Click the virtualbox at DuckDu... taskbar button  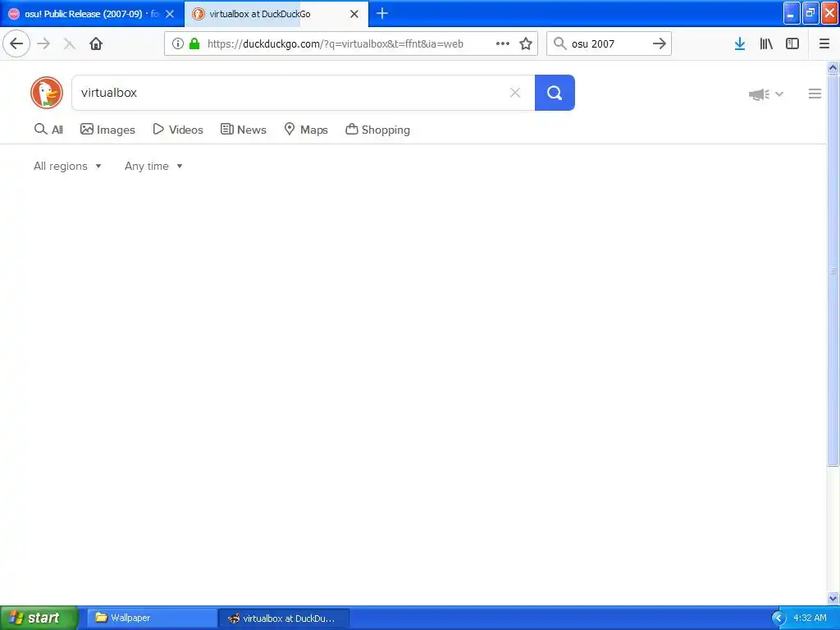pyautogui.click(x=284, y=619)
